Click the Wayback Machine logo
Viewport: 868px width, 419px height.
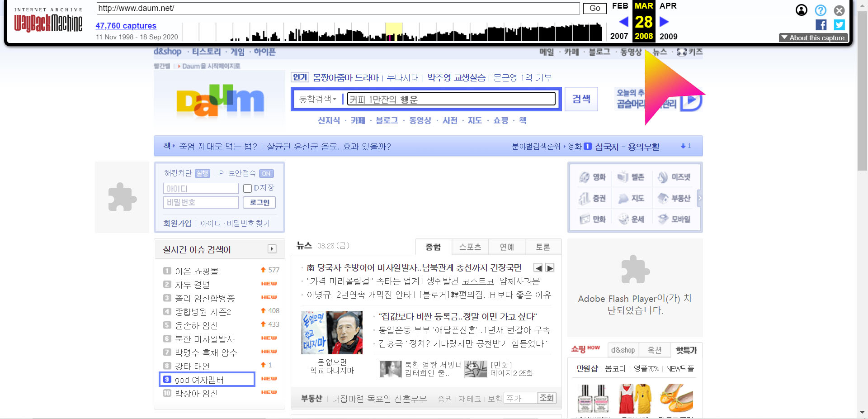tap(48, 19)
